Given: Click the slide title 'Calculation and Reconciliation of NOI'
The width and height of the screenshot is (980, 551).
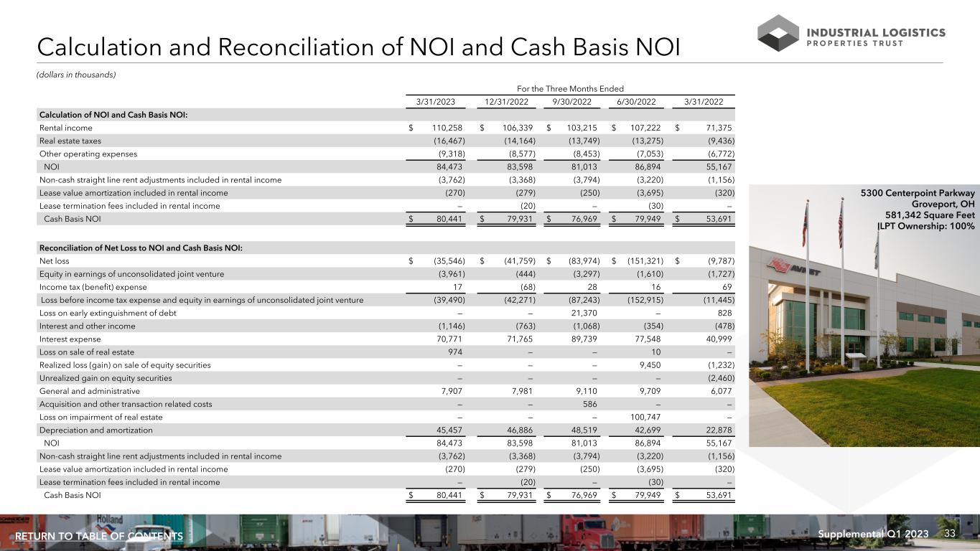Looking at the screenshot, I should [x=358, y=47].
